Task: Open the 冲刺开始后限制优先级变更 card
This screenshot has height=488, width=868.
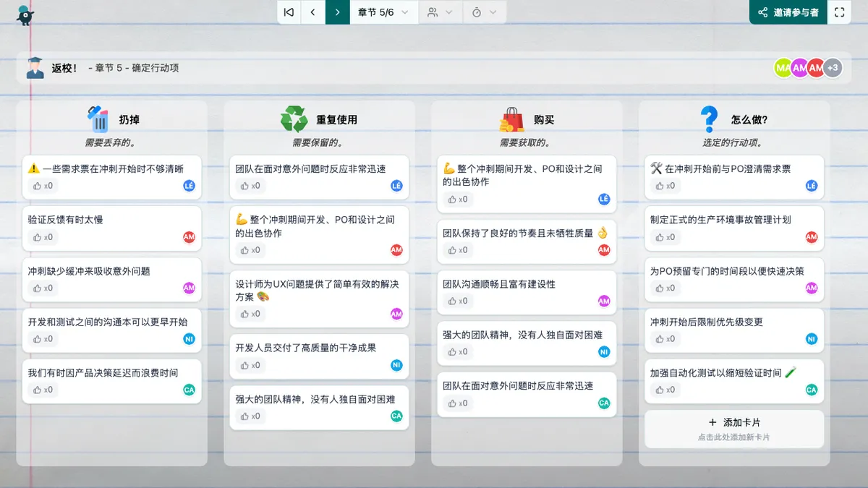Action: click(x=706, y=322)
